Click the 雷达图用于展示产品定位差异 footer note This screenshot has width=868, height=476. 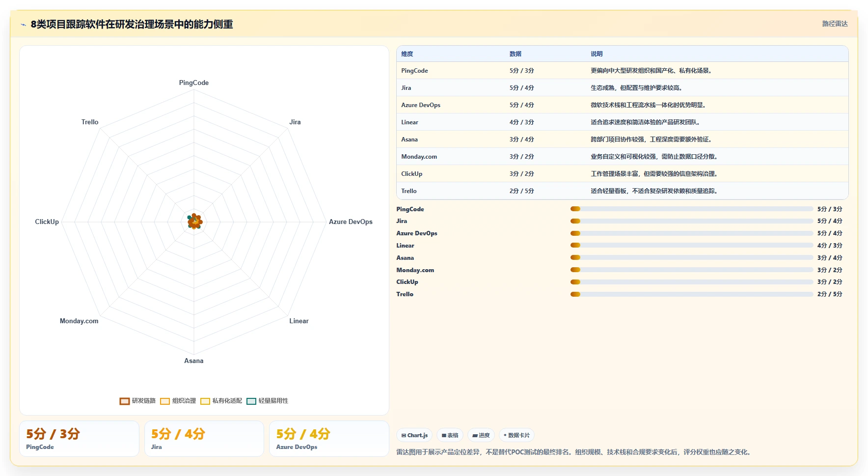coord(574,452)
